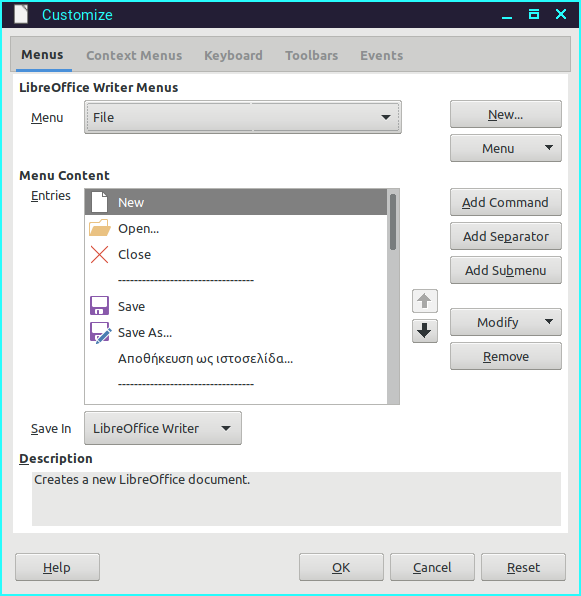Click the Open folder icon in entries
This screenshot has width=581, height=596.
[x=100, y=228]
